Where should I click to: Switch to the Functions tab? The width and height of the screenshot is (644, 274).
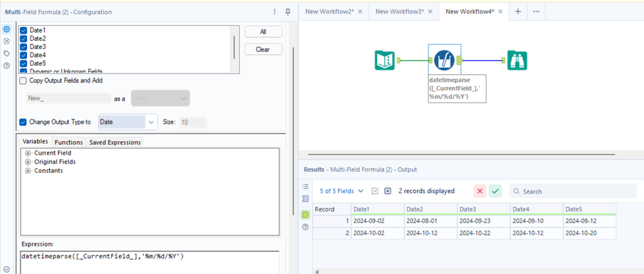click(x=68, y=142)
